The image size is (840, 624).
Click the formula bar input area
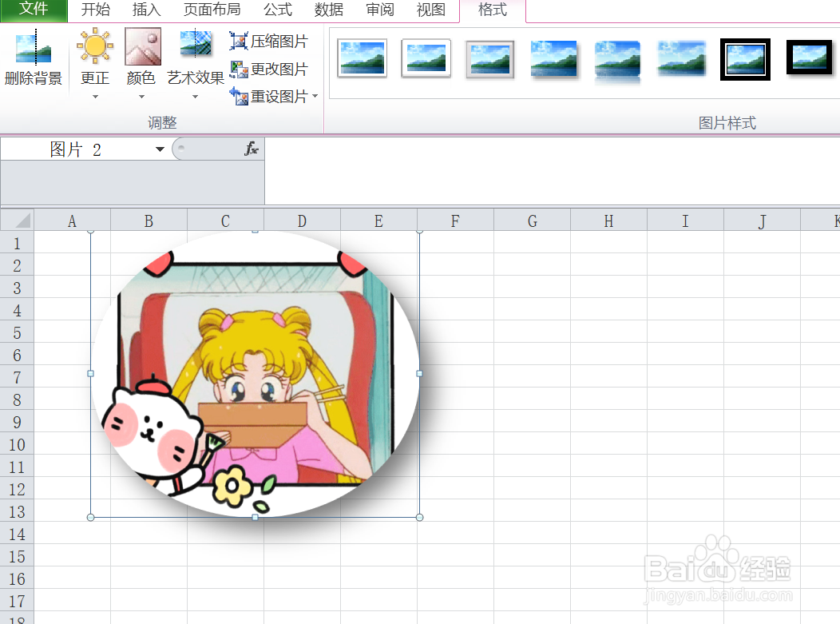pyautogui.click(x=552, y=170)
